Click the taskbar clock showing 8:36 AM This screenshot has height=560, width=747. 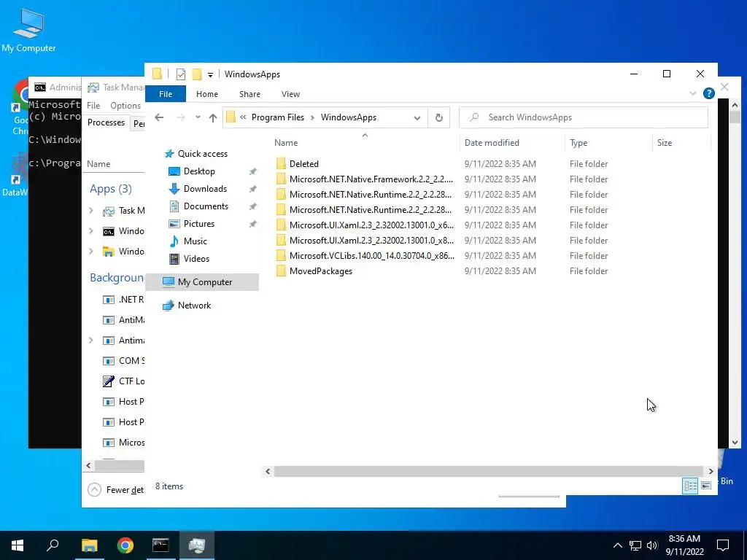(x=684, y=545)
